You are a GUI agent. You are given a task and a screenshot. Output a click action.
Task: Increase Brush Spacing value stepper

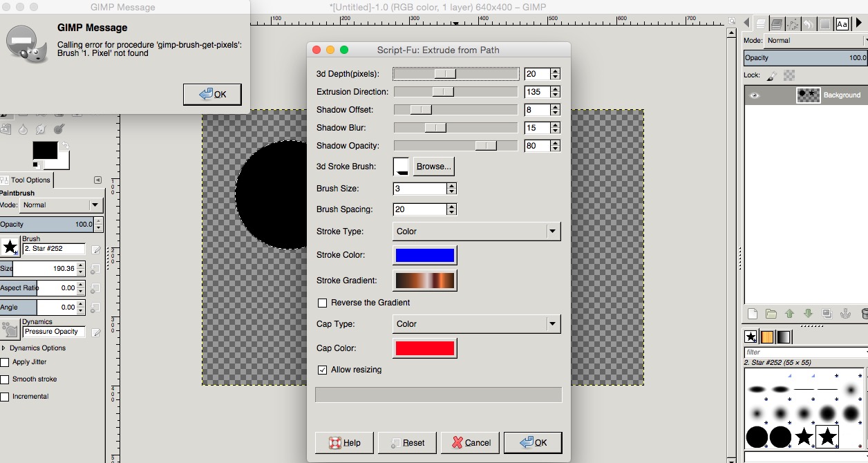coord(452,206)
